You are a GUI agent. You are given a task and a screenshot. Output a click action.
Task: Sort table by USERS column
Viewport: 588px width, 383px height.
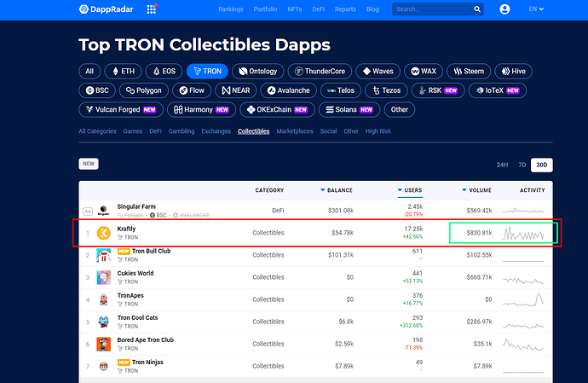click(410, 190)
